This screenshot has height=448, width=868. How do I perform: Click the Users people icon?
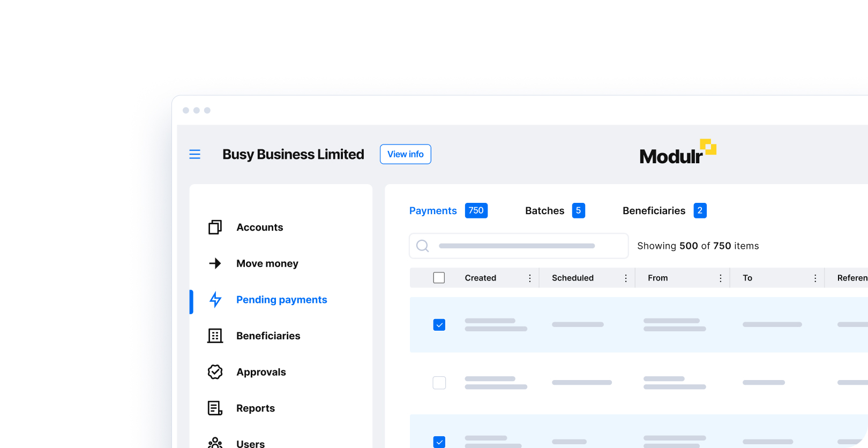(215, 443)
